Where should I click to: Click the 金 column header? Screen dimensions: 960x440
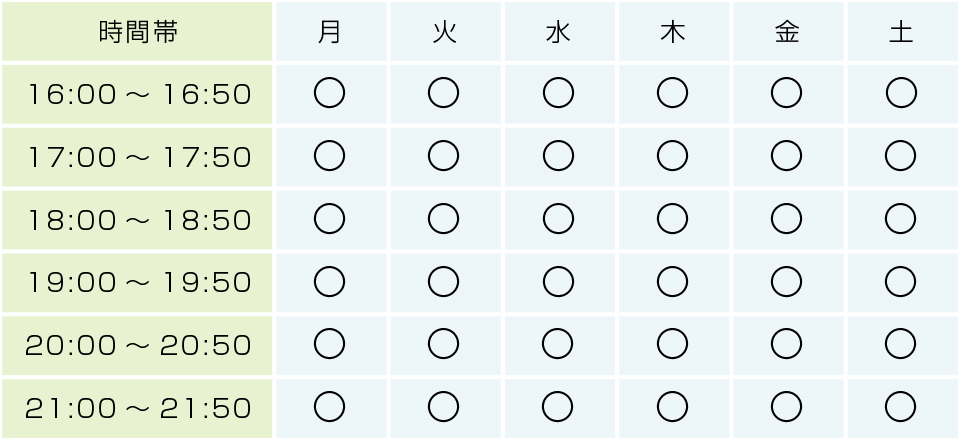click(x=788, y=31)
